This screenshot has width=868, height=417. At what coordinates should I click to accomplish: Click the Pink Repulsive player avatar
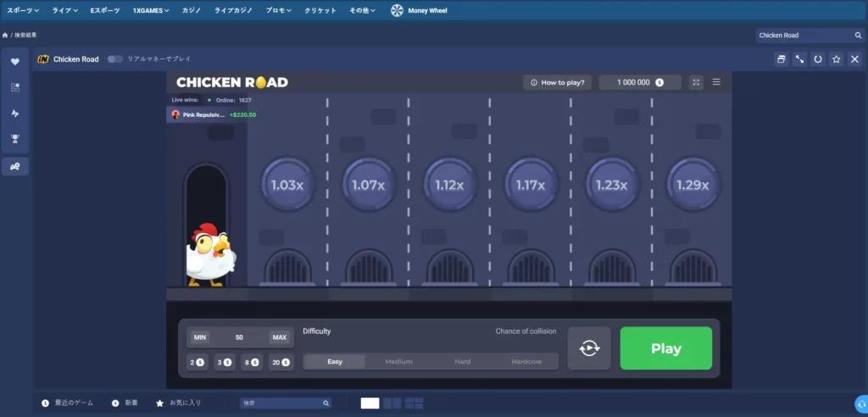(176, 114)
